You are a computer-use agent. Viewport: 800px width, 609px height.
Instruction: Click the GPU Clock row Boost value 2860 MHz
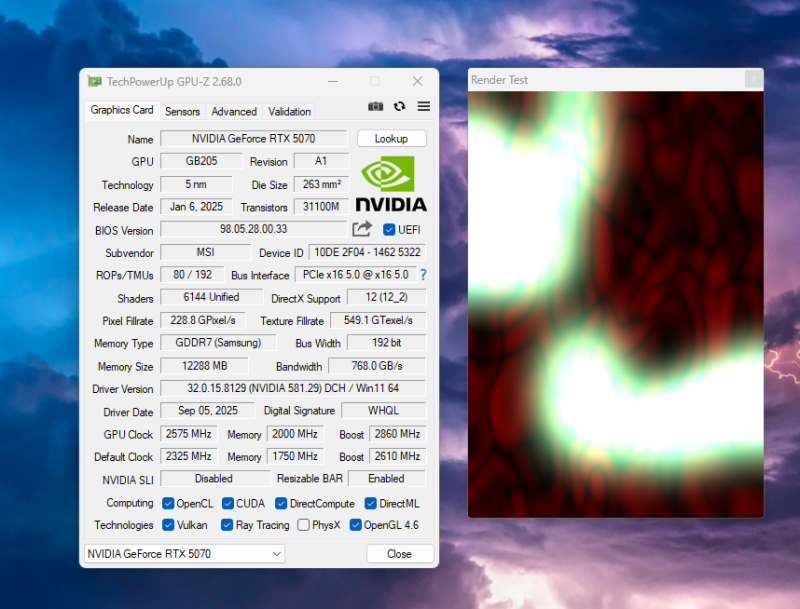coord(397,434)
